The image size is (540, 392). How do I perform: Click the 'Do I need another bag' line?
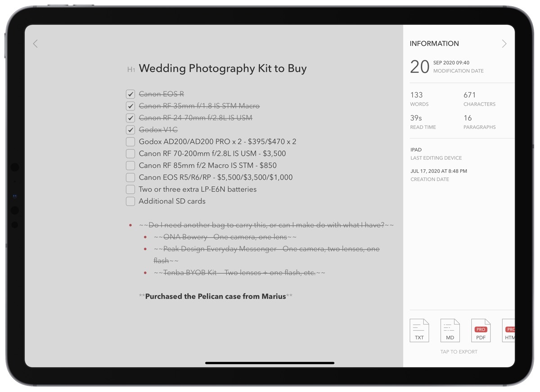pyautogui.click(x=266, y=225)
